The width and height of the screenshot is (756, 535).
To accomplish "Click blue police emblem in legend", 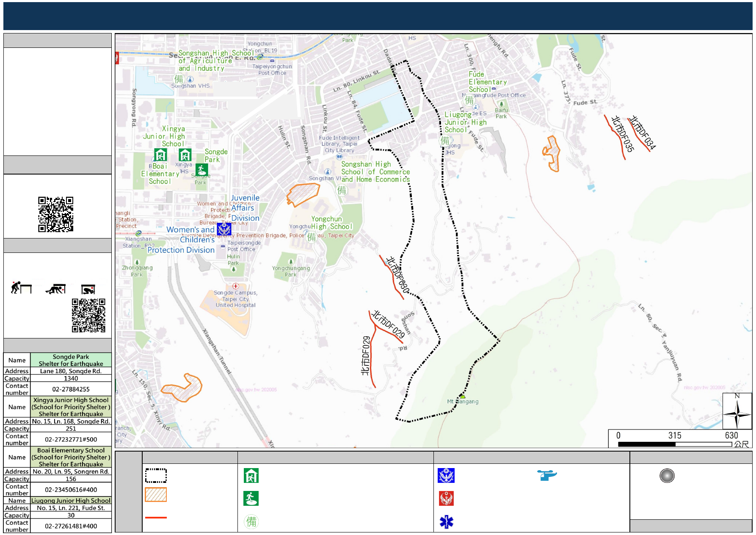I will (x=446, y=475).
